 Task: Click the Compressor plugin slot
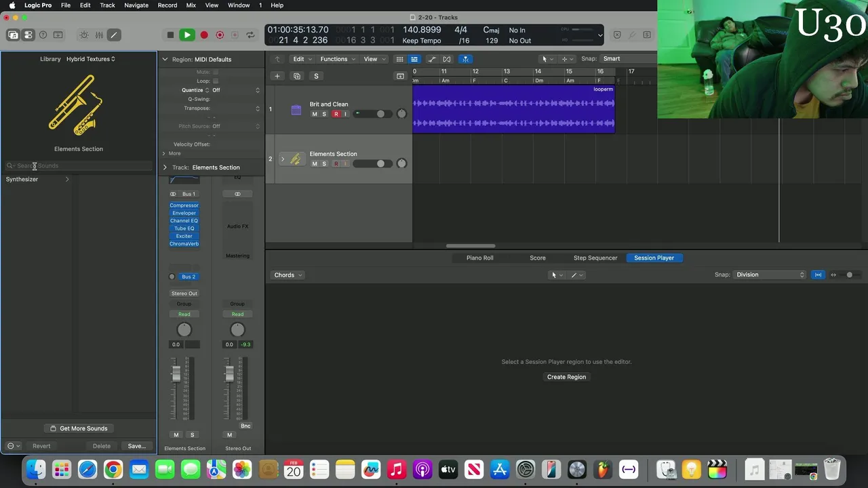tap(184, 205)
